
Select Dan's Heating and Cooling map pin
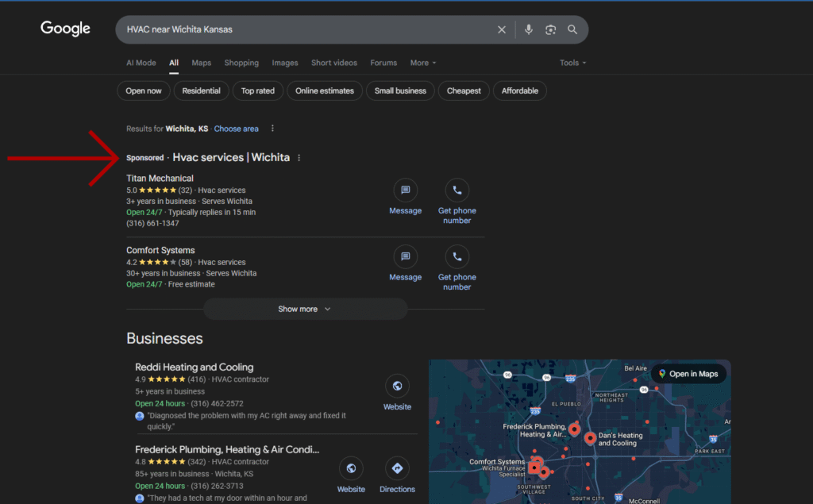590,438
